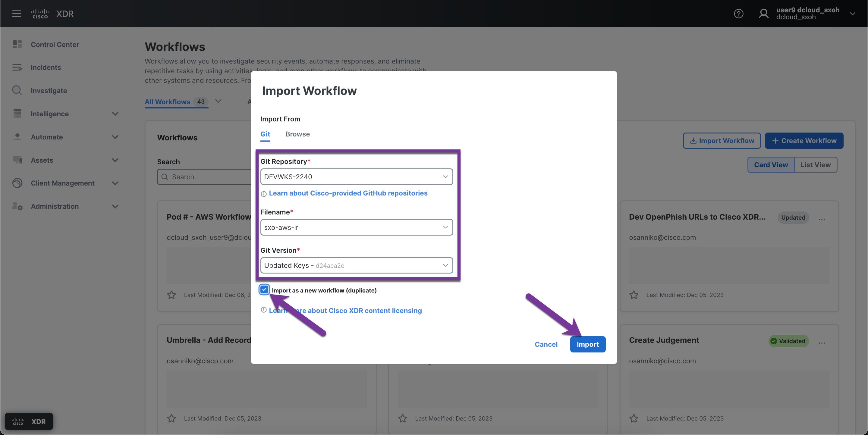Screen dimensions: 868x435
Task: Click the info icon beside GitHub repositories link
Action: (263, 194)
